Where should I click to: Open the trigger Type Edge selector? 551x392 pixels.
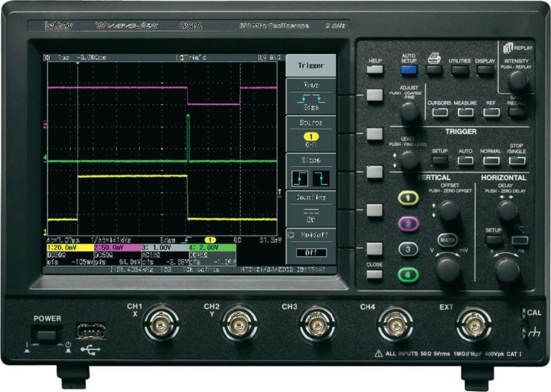click(x=311, y=96)
